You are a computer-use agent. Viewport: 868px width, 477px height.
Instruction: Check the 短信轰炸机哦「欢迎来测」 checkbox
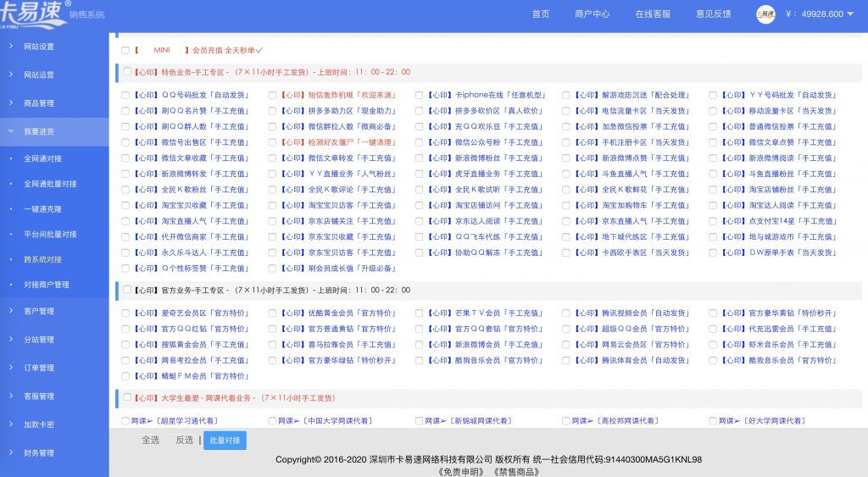point(272,95)
